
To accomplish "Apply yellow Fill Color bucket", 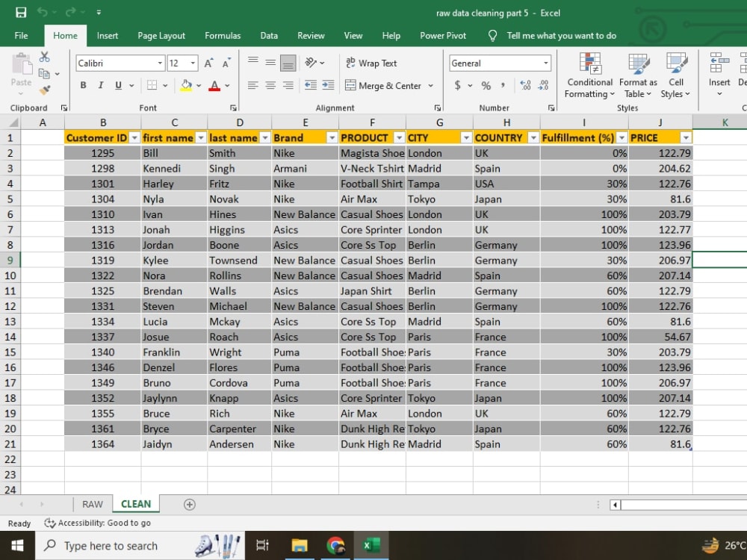I will [x=186, y=86].
